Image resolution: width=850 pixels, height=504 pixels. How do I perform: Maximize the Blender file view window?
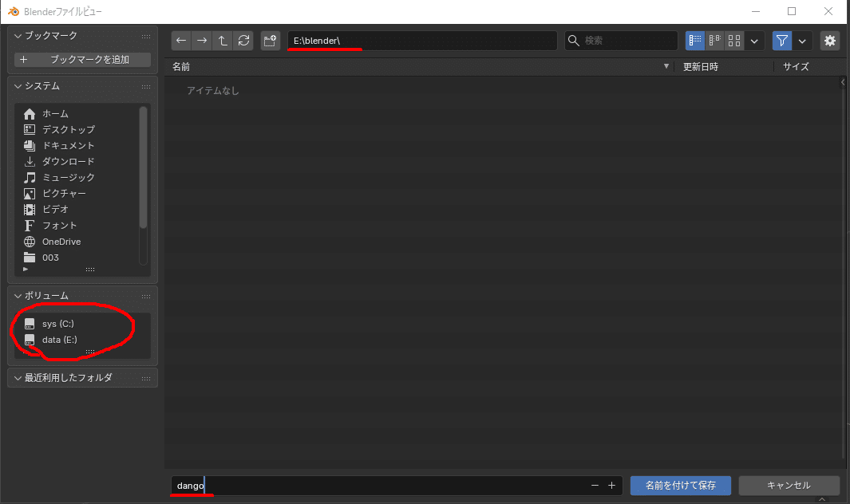click(x=792, y=11)
